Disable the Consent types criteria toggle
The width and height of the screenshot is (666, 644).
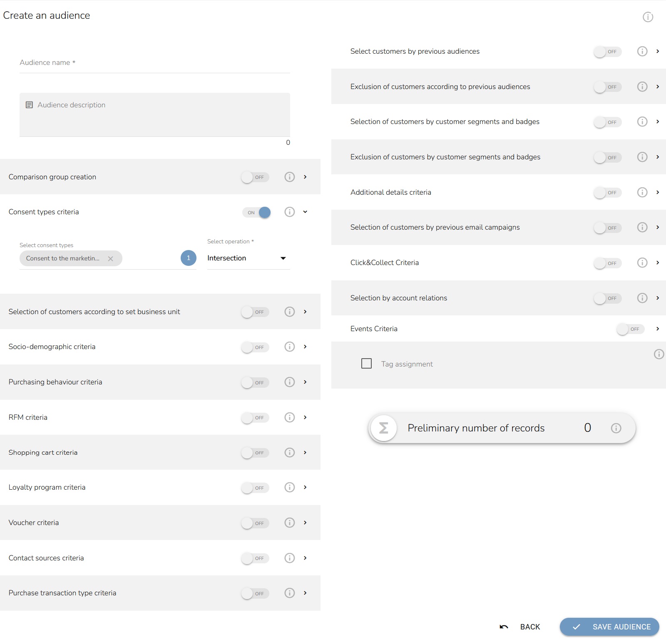tap(256, 213)
